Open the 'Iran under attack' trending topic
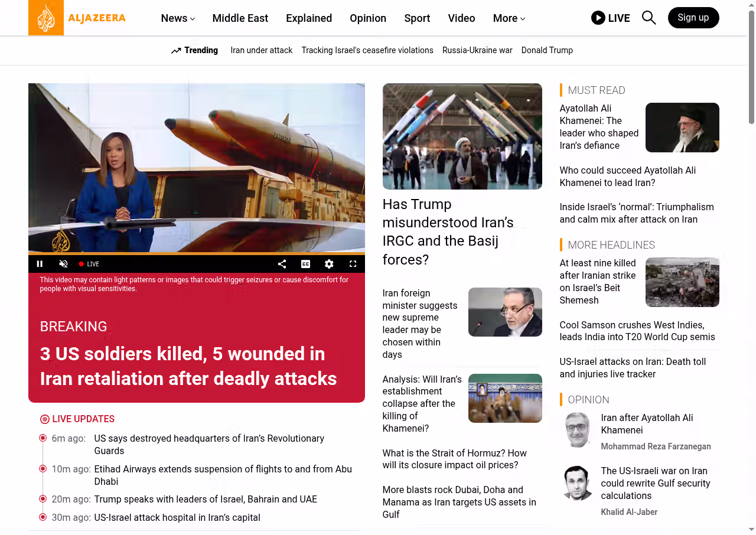 click(x=261, y=50)
